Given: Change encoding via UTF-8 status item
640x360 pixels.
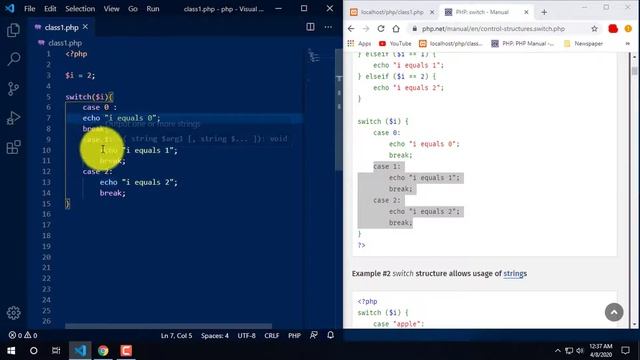Looking at the screenshot, I should [247, 336].
